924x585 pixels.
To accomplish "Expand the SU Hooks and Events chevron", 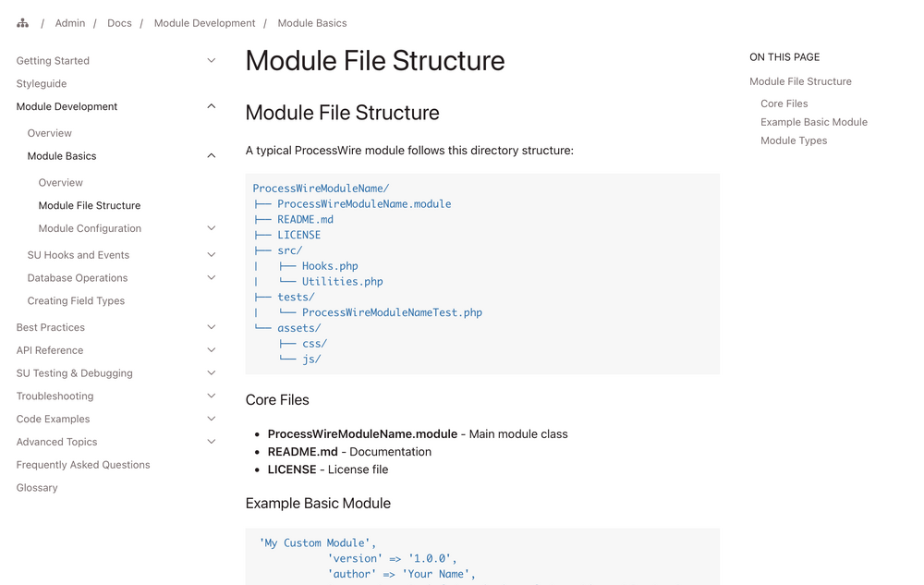I will [212, 255].
